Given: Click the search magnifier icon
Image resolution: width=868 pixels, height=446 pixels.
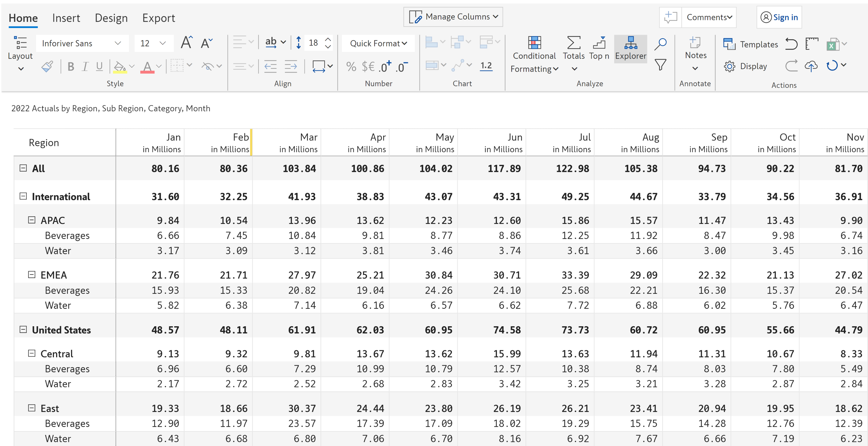Looking at the screenshot, I should (660, 44).
